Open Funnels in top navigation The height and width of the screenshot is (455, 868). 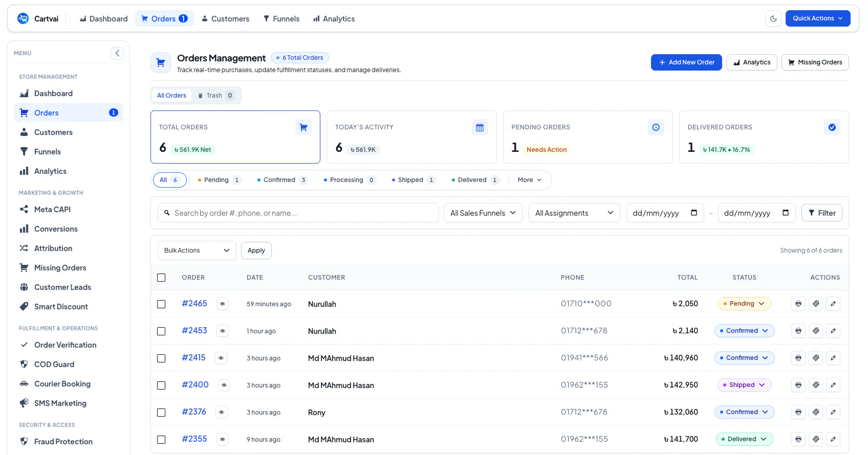point(281,19)
